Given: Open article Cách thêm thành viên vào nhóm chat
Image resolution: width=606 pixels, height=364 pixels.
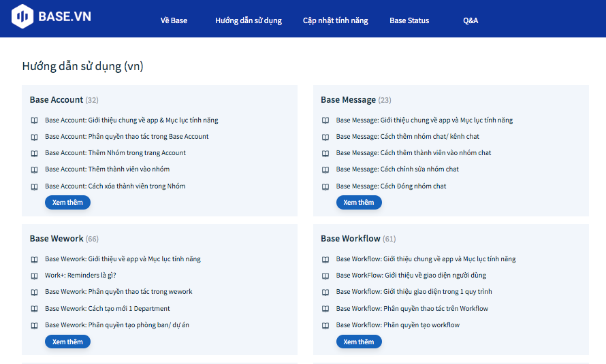Looking at the screenshot, I should pyautogui.click(x=413, y=152).
